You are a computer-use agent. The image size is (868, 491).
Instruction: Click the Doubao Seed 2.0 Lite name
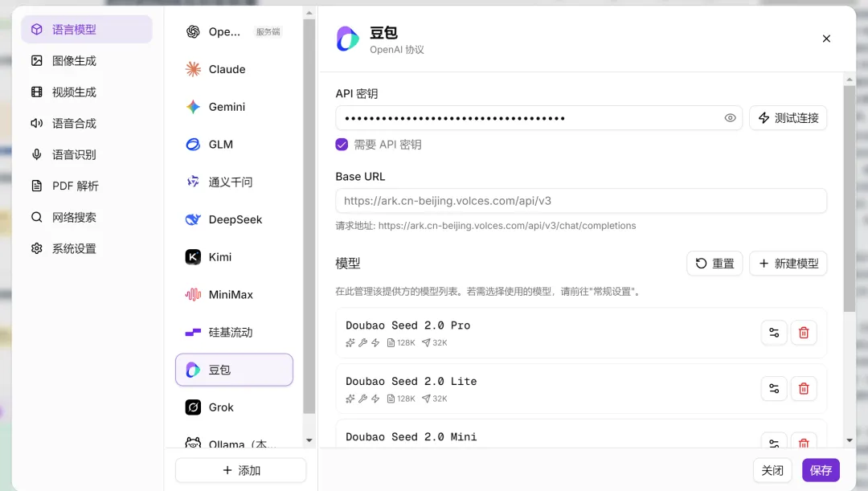point(411,382)
